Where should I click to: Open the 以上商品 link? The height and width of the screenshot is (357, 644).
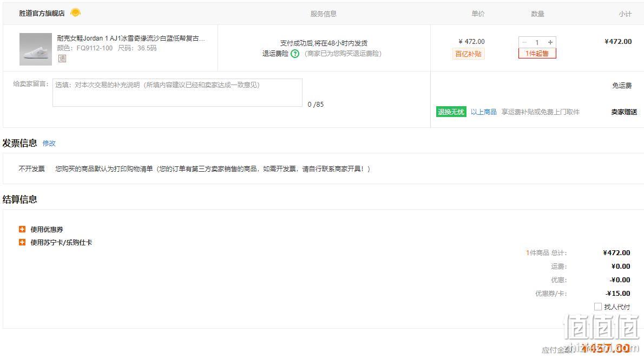[x=483, y=112]
